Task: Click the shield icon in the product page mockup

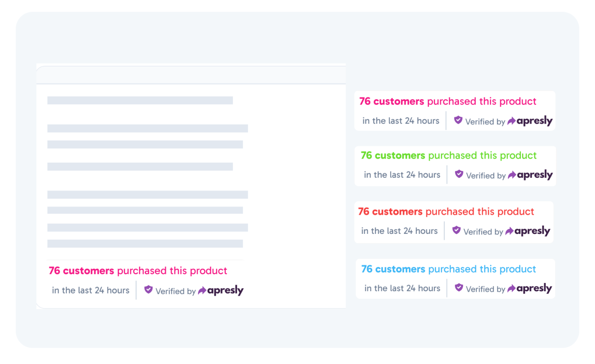Action: click(148, 289)
